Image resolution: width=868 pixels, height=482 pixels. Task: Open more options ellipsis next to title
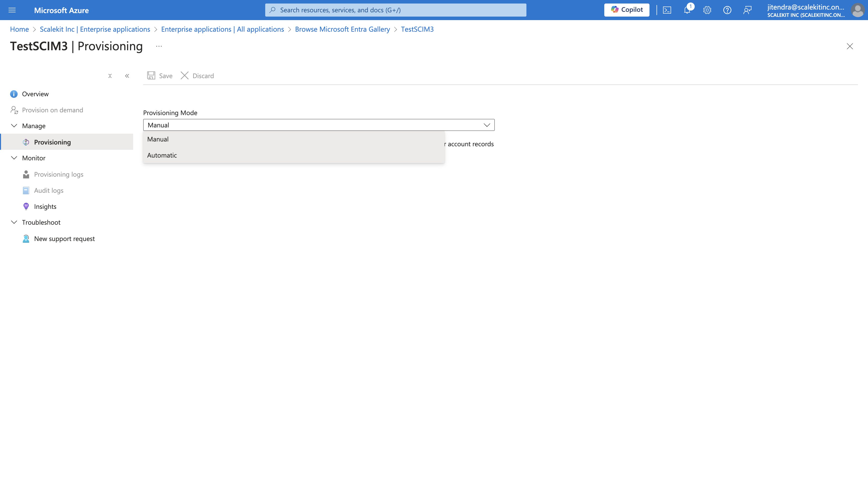(x=159, y=46)
